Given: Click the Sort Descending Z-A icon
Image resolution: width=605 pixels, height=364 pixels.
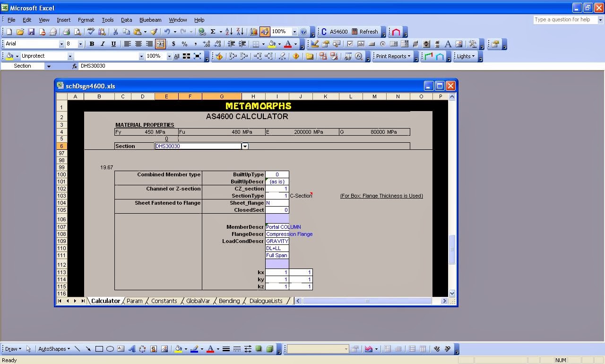Looking at the screenshot, I should click(x=240, y=32).
